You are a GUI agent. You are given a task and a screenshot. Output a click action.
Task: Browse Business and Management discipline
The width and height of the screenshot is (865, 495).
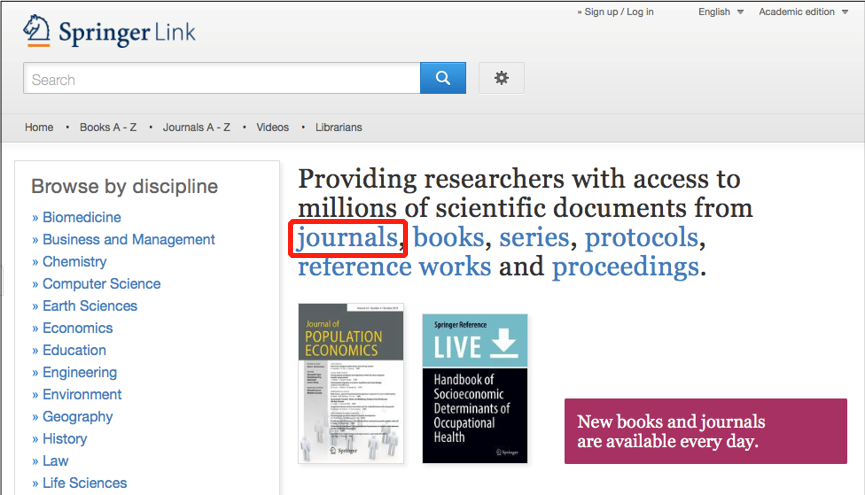(129, 239)
